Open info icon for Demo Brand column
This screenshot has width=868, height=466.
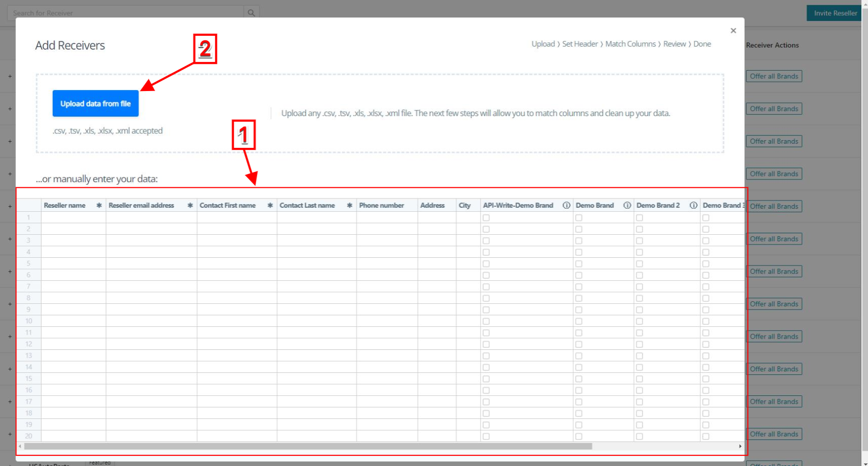627,205
